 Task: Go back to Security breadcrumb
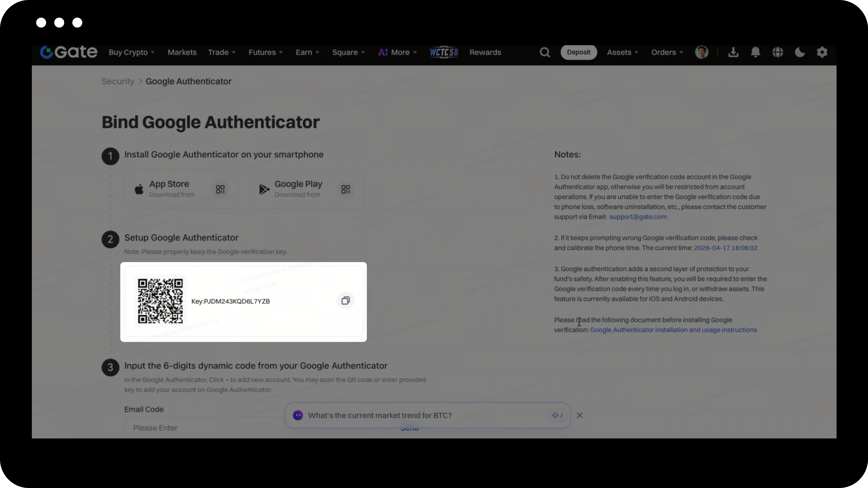(x=118, y=82)
